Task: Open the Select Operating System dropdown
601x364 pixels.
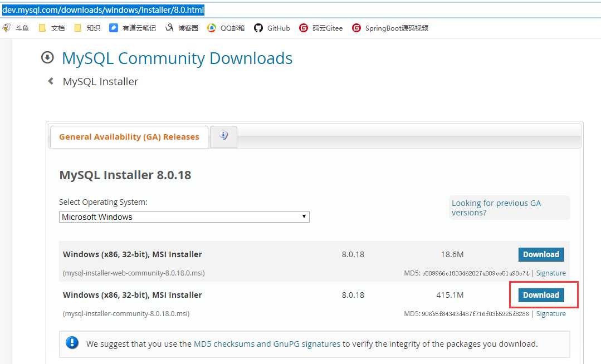Action: tap(184, 217)
